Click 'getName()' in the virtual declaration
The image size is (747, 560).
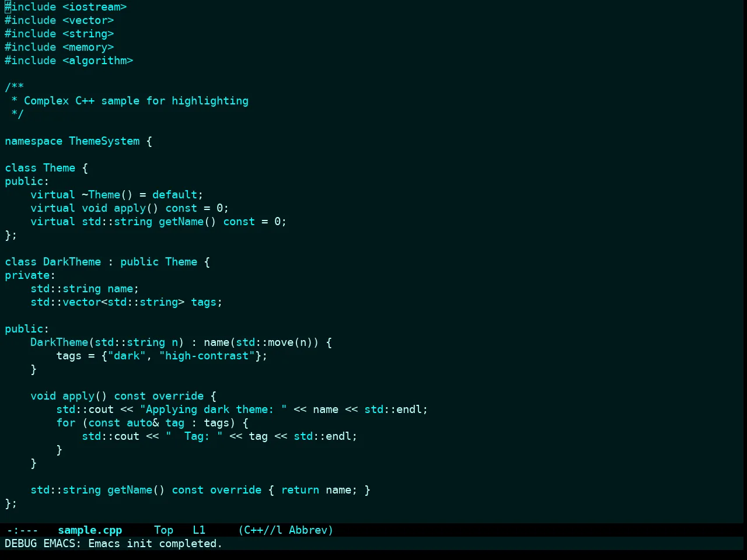point(187,222)
